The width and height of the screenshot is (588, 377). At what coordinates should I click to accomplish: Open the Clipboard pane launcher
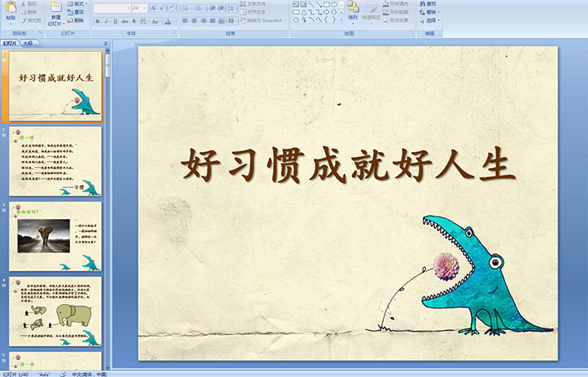pyautogui.click(x=40, y=33)
